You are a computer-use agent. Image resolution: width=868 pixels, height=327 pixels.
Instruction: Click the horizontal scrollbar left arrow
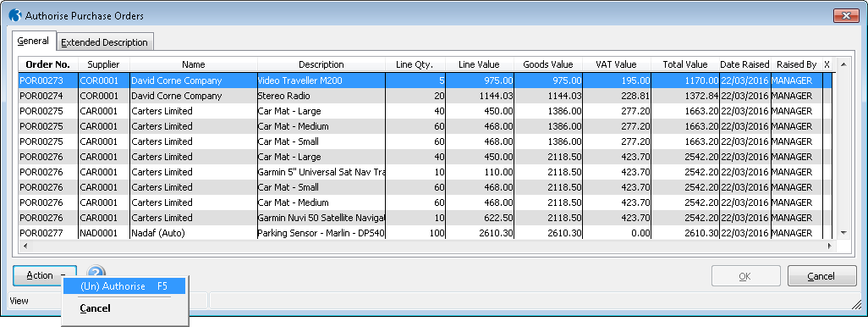coord(25,245)
